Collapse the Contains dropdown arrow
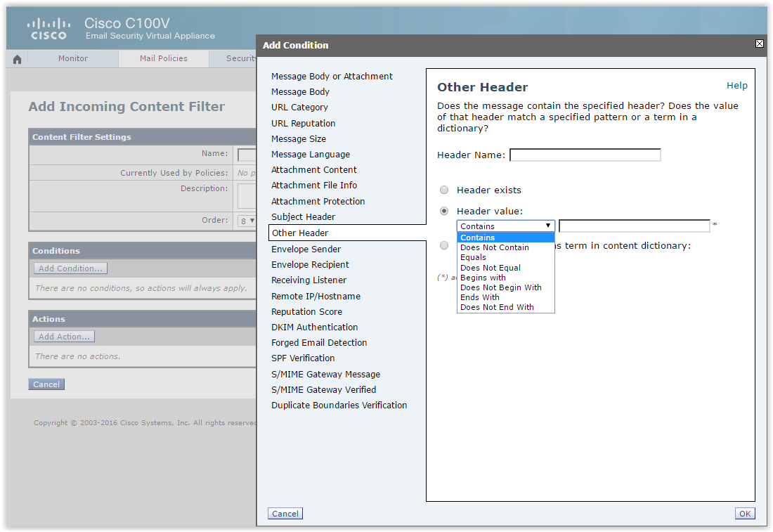Image resolution: width=773 pixels, height=532 pixels. tap(547, 226)
